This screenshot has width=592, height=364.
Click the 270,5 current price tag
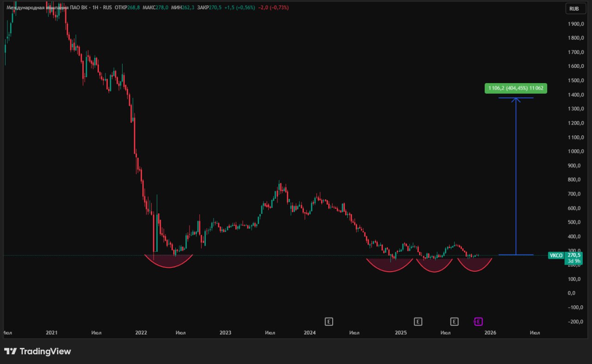(574, 255)
